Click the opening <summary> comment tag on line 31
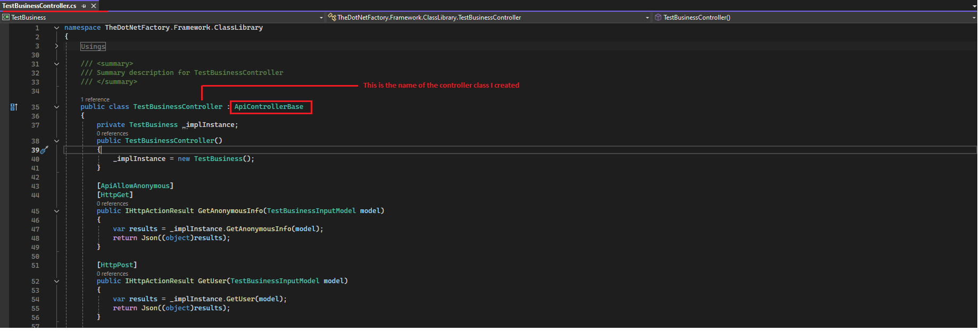The height and width of the screenshot is (331, 980). tap(115, 64)
